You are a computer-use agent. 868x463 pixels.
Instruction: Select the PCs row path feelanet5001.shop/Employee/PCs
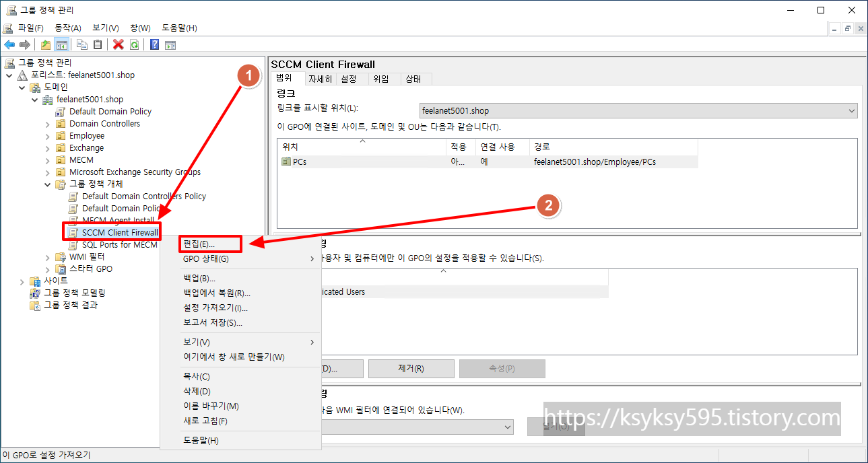pyautogui.click(x=595, y=162)
